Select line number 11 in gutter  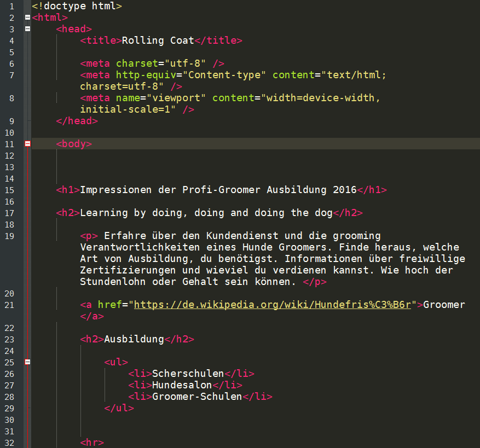[9, 144]
